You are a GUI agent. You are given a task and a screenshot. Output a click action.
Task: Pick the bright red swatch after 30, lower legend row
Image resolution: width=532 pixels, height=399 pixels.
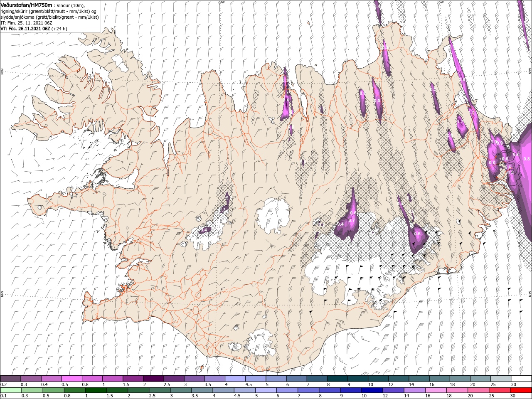[521, 390]
